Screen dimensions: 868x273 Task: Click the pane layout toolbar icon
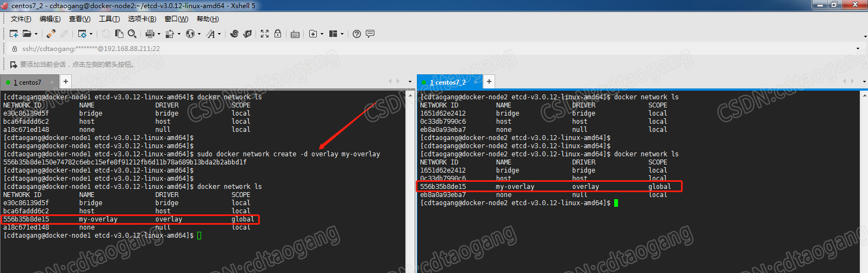pos(333,34)
